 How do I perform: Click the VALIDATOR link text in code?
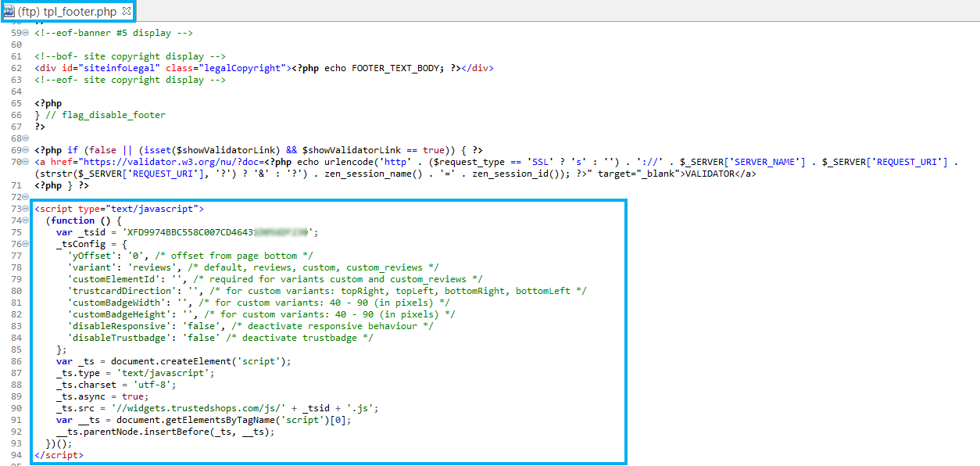pos(709,174)
